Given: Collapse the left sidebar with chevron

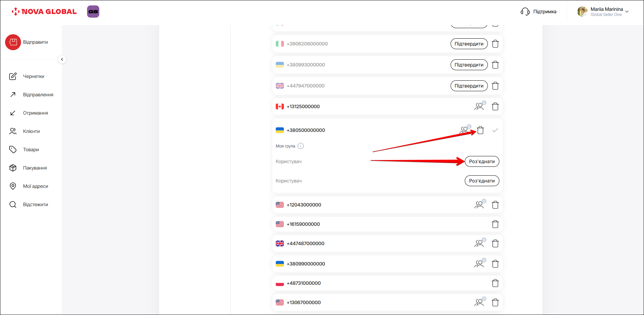Looking at the screenshot, I should (x=62, y=59).
